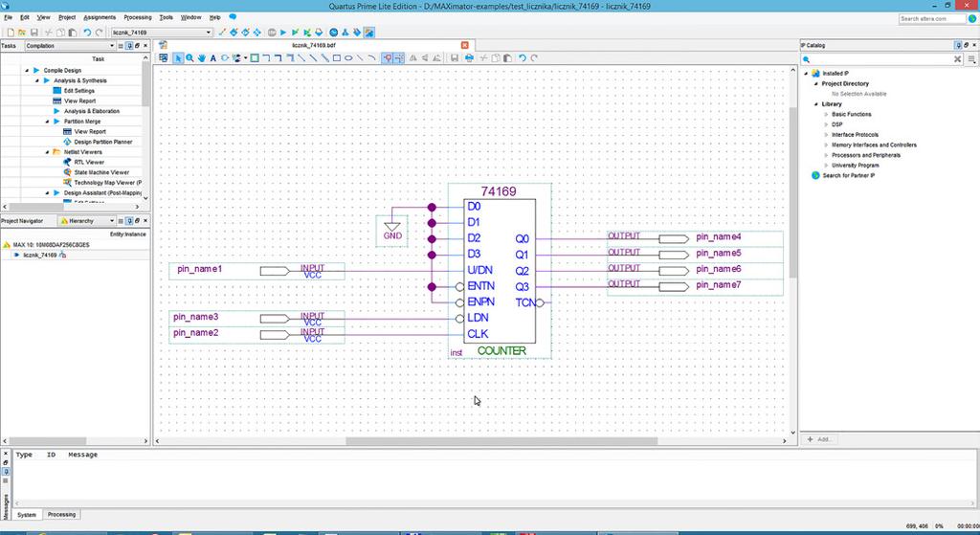
Task: Select the Arc drawing tool
Action: pos(372,58)
